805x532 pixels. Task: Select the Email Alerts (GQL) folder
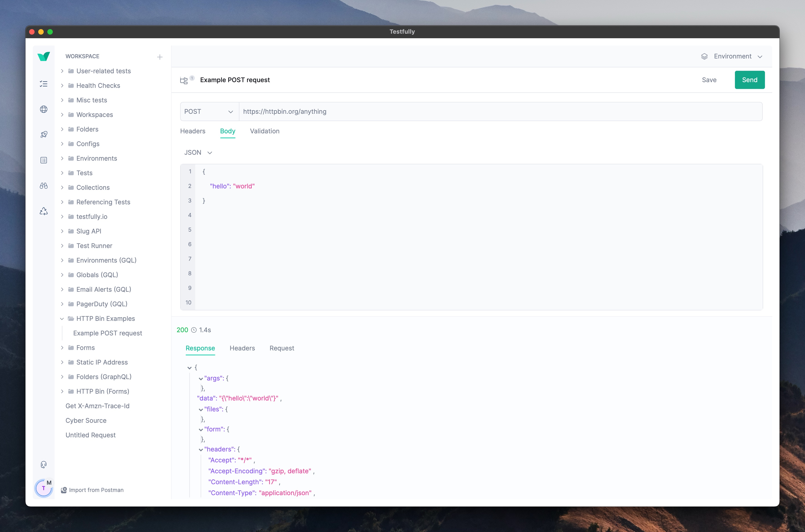pyautogui.click(x=104, y=289)
